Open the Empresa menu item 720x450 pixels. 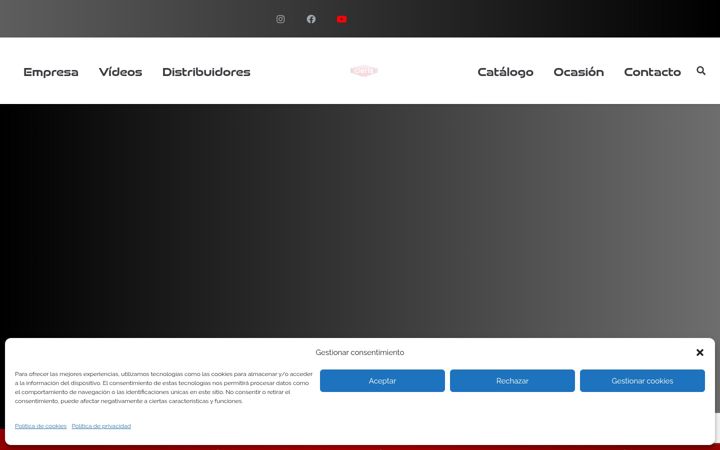(x=51, y=72)
